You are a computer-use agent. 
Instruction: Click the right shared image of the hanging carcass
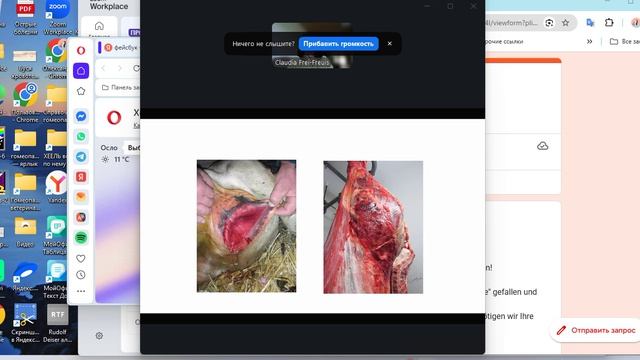[x=373, y=227]
